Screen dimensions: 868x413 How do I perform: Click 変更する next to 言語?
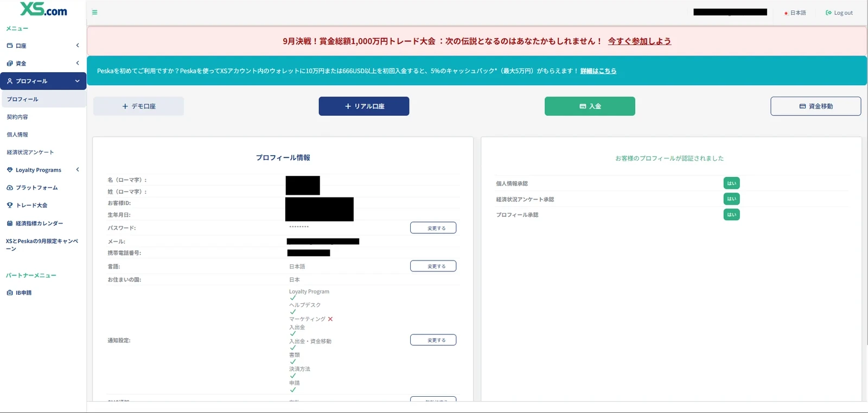(433, 266)
